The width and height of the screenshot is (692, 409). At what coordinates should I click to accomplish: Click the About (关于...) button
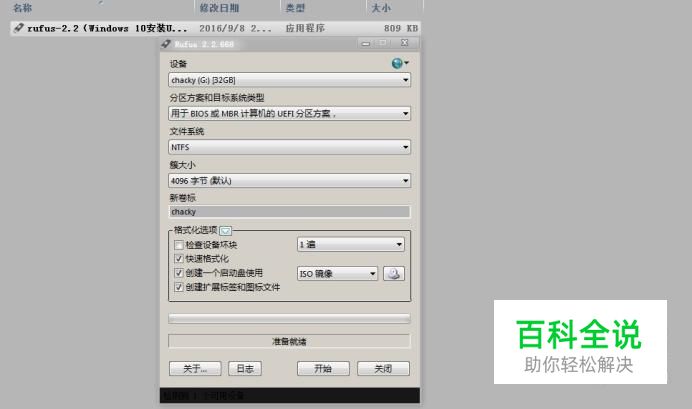195,369
